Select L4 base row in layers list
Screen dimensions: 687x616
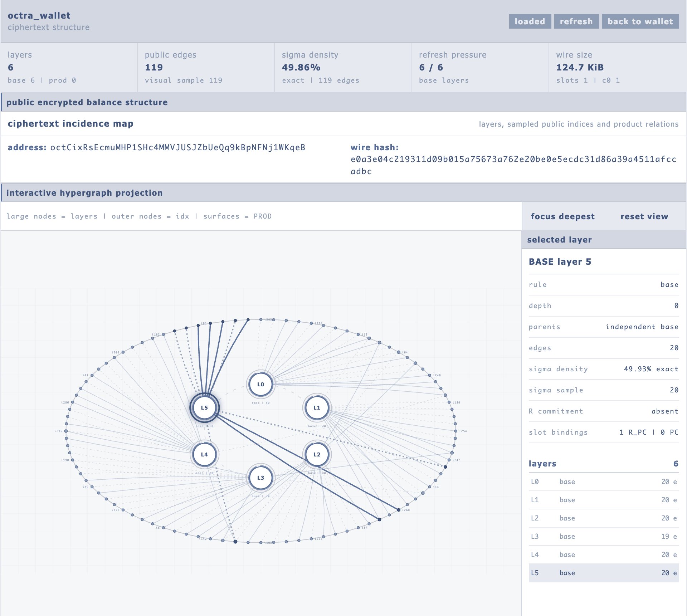click(604, 555)
